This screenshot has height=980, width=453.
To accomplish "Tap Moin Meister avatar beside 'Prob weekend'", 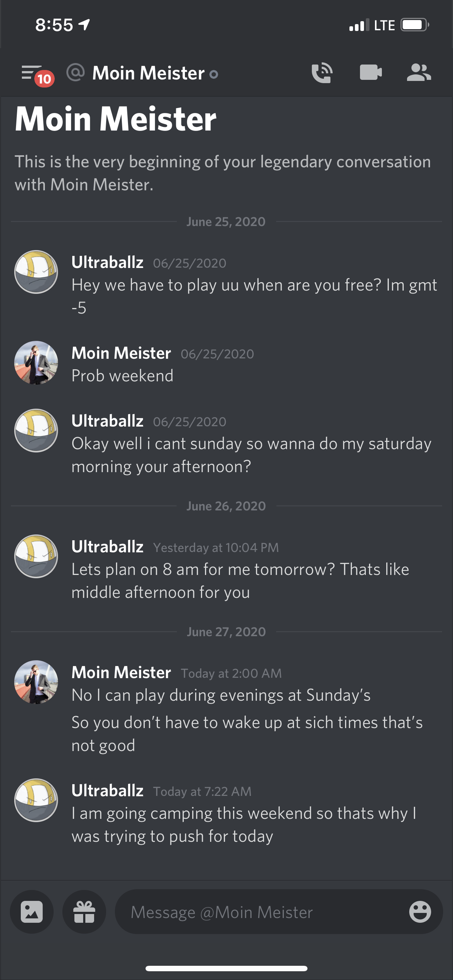I will [x=36, y=362].
